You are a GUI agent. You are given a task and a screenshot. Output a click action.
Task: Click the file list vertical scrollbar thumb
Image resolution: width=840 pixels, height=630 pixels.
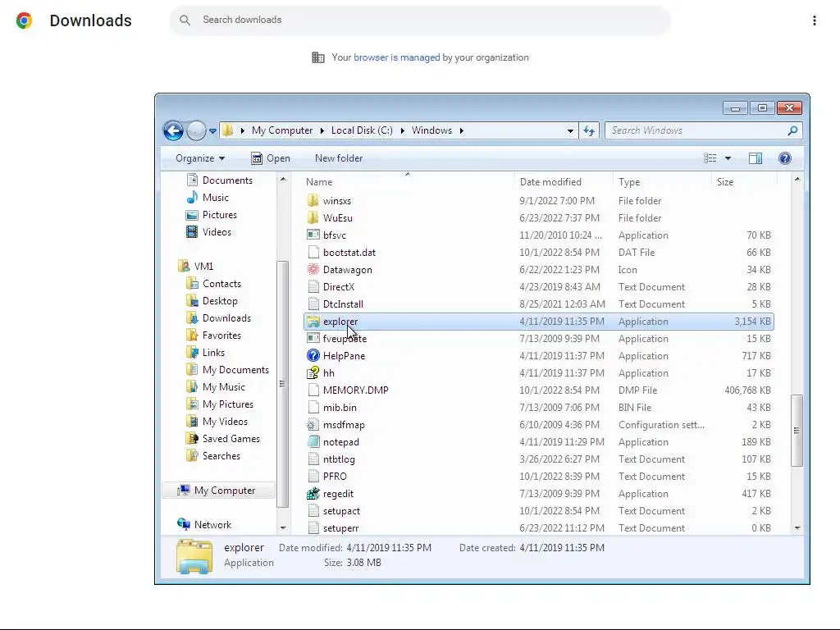pos(797,431)
